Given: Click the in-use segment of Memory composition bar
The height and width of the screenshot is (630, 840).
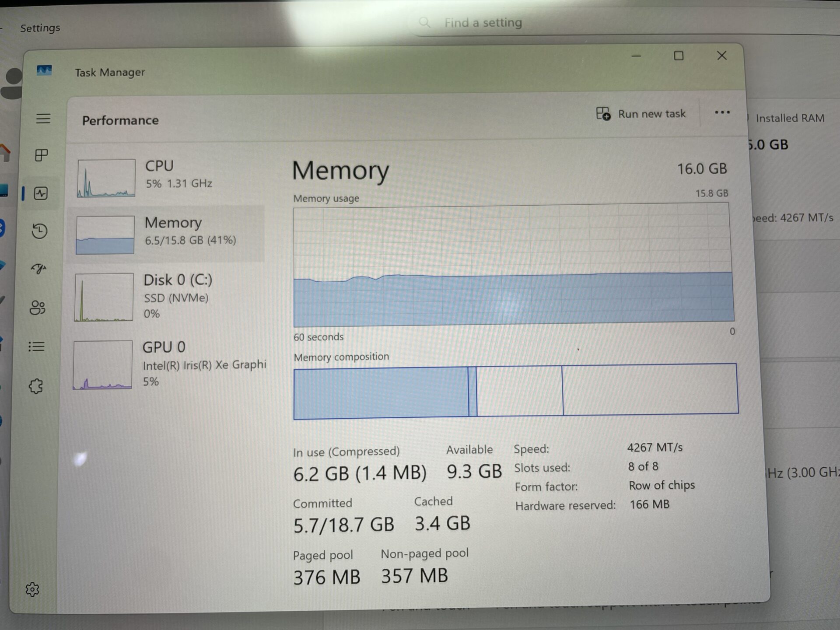Looking at the screenshot, I should pyautogui.click(x=381, y=393).
